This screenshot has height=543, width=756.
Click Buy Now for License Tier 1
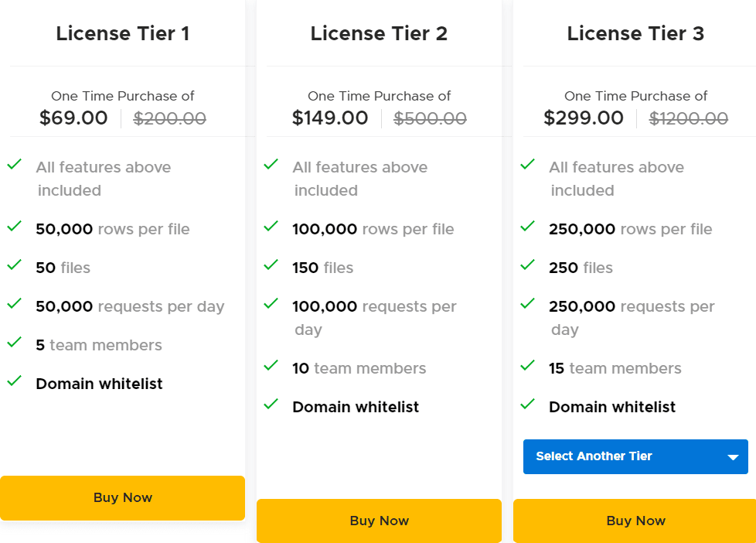(122, 497)
